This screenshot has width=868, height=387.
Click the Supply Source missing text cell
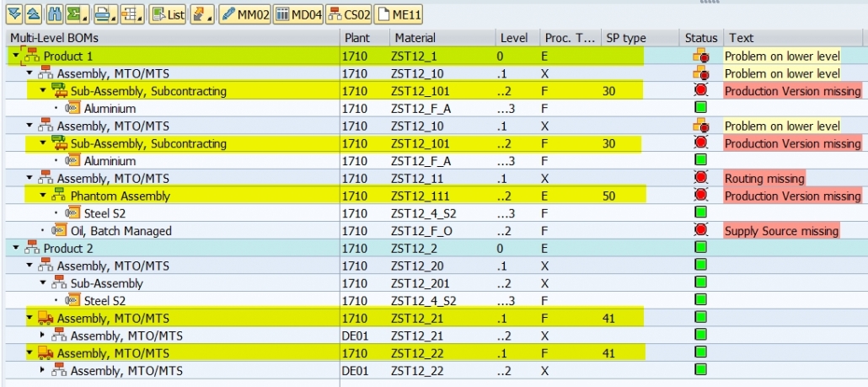click(781, 231)
